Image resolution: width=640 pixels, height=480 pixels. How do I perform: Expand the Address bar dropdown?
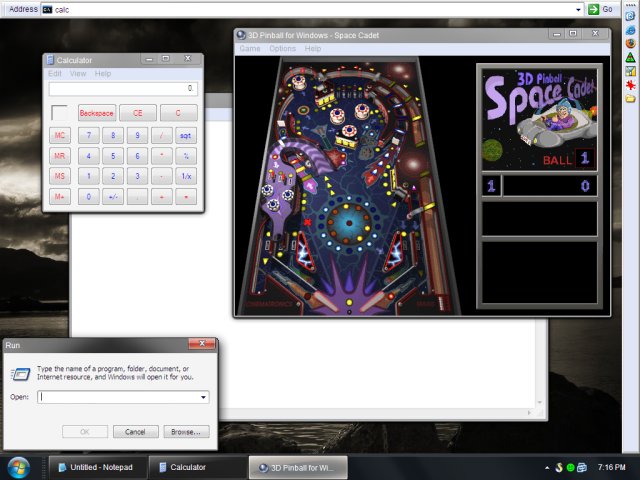[579, 9]
